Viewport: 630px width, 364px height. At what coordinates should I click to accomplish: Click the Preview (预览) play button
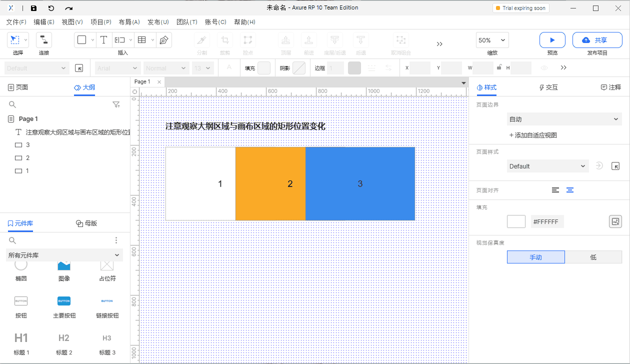(x=552, y=40)
